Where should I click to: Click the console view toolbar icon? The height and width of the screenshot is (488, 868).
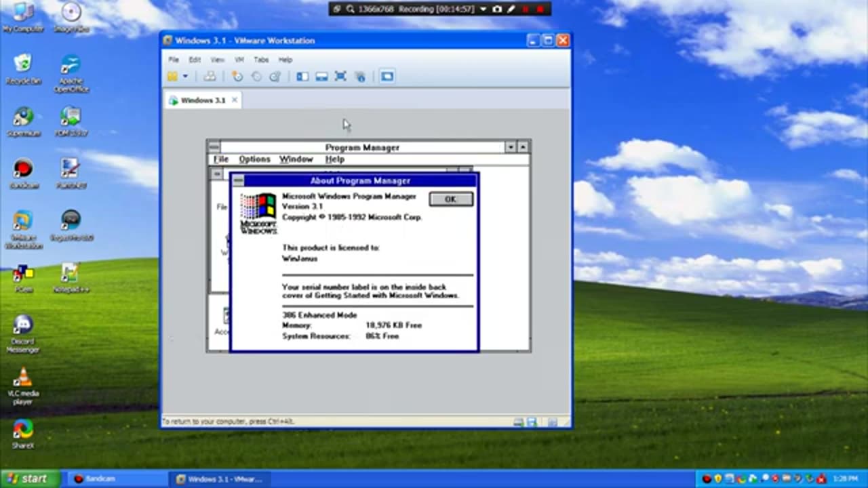pyautogui.click(x=387, y=77)
